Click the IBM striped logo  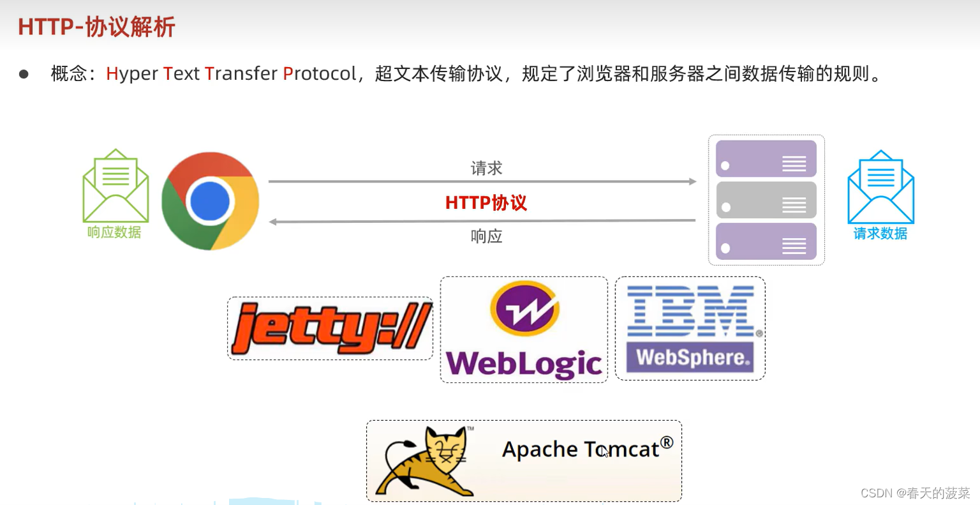(692, 312)
